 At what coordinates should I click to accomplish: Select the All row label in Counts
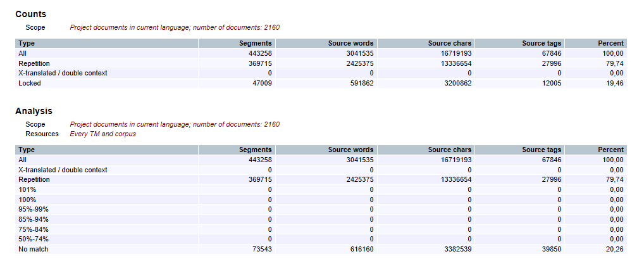(22, 53)
